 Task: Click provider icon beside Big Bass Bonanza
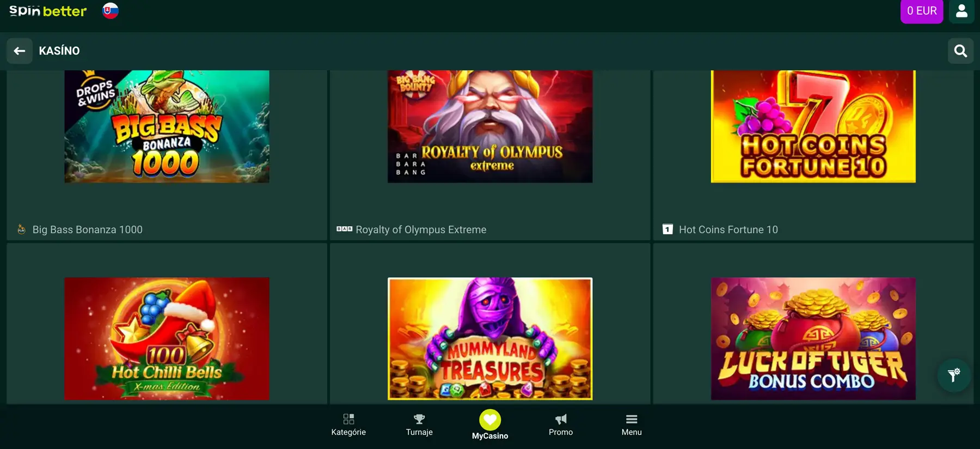pos(21,229)
